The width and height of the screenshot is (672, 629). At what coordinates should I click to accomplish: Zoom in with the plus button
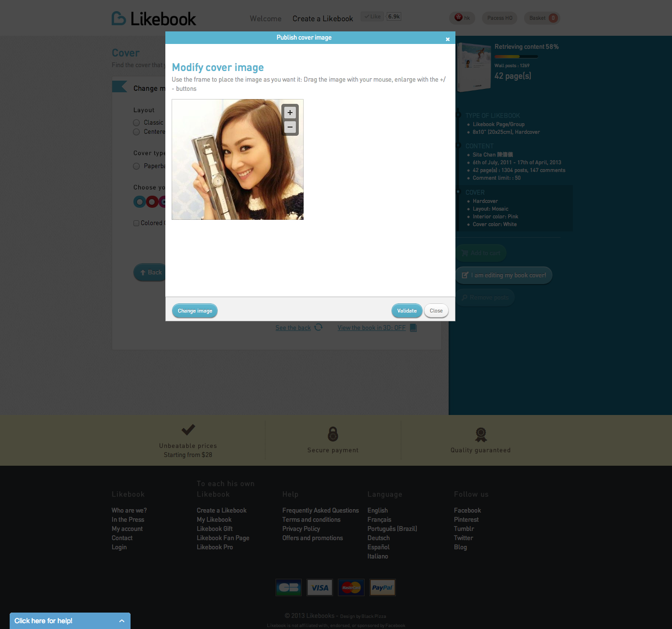point(290,113)
